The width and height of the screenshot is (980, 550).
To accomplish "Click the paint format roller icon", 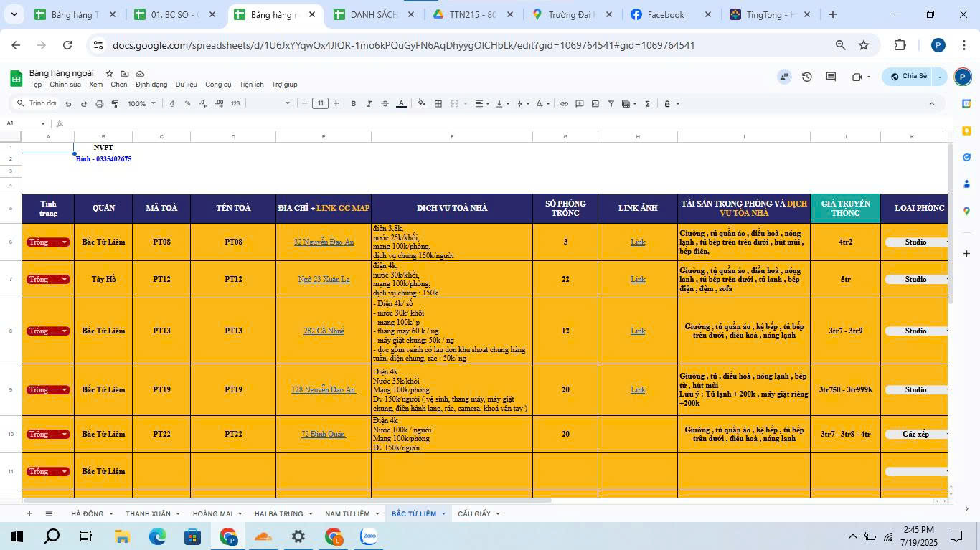I will coord(115,104).
